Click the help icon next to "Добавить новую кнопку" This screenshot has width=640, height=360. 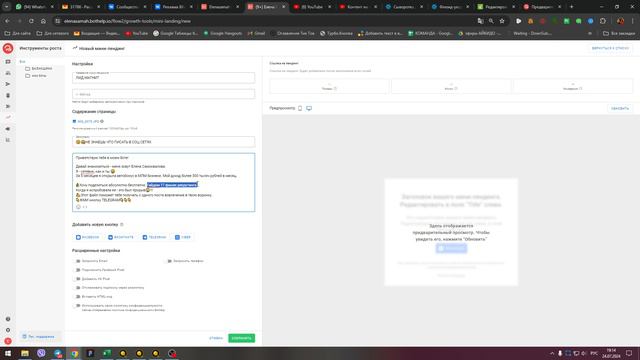[122, 224]
